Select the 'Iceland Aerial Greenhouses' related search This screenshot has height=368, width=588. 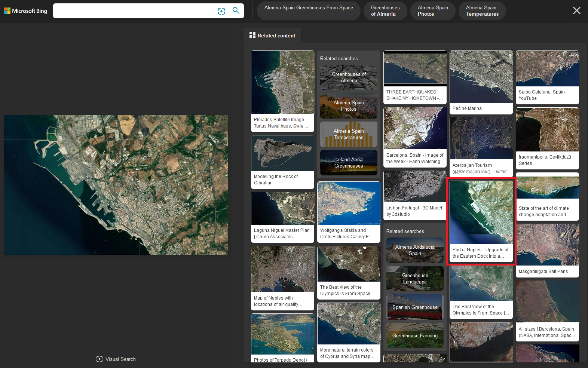pos(349,163)
